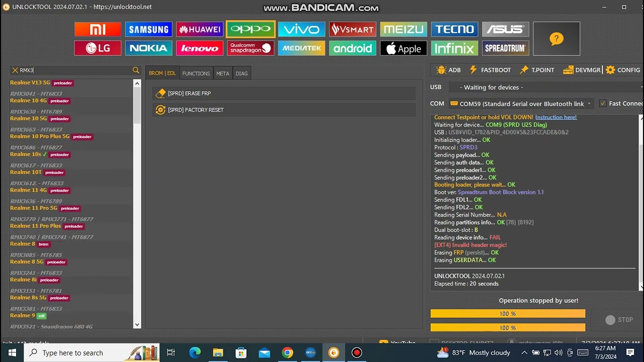Open the 'Instruction here!' link
Viewport: 644px width, 362px height.
[x=556, y=117]
